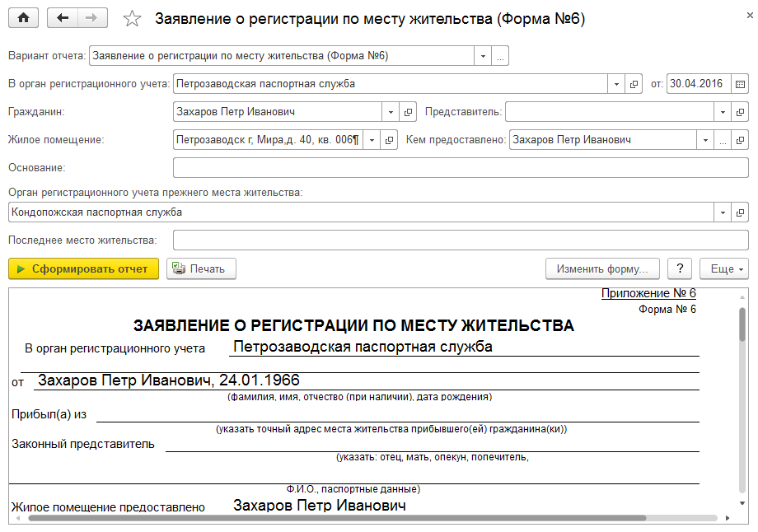Select the Прибыл(а) из label in report

point(49,414)
